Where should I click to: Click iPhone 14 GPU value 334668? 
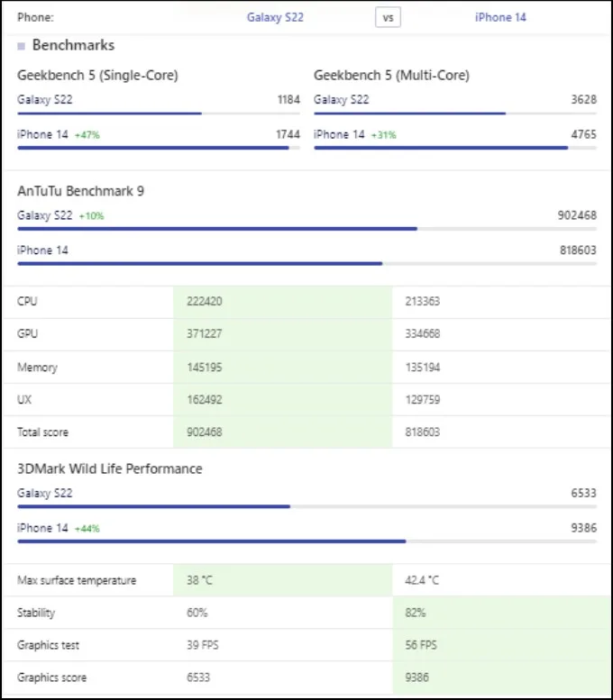click(423, 333)
